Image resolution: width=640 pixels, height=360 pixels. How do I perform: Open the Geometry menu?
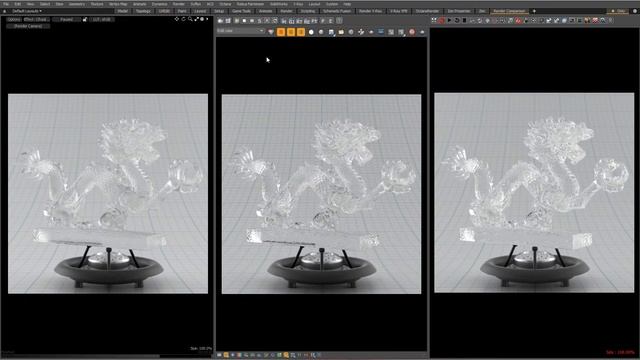[77, 4]
